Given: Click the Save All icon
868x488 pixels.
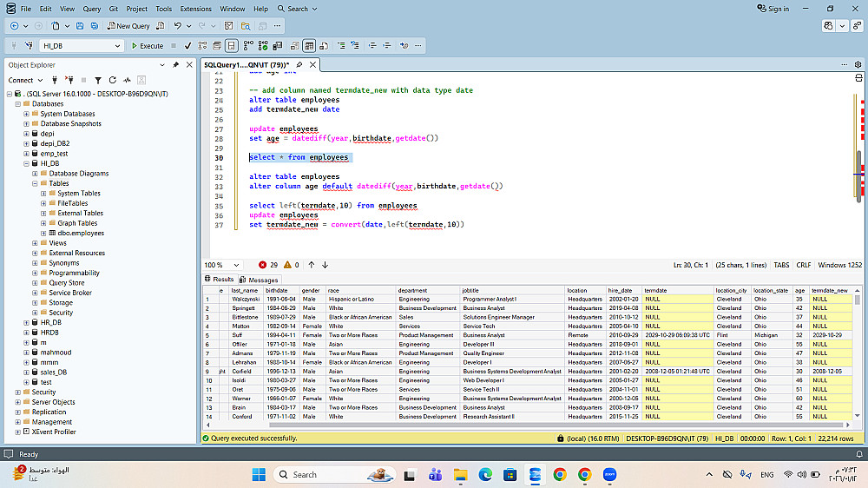Looking at the screenshot, I should point(93,26).
